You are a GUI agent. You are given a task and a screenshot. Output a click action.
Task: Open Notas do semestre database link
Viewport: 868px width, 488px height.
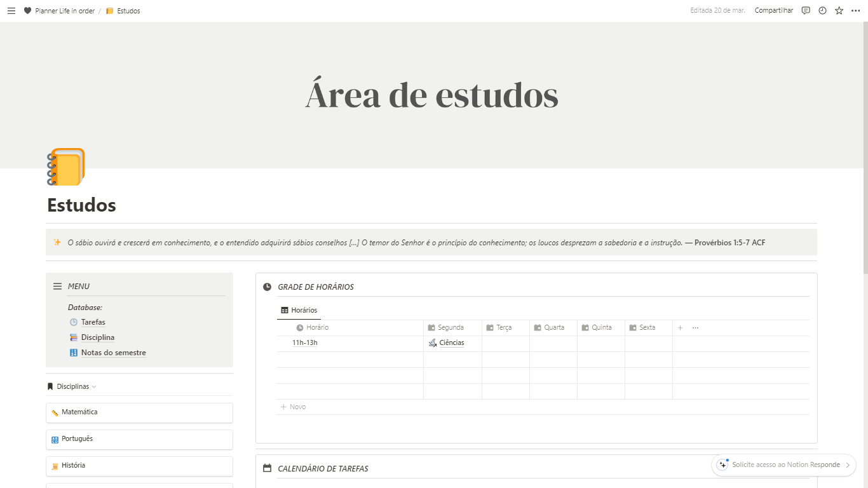click(x=113, y=353)
